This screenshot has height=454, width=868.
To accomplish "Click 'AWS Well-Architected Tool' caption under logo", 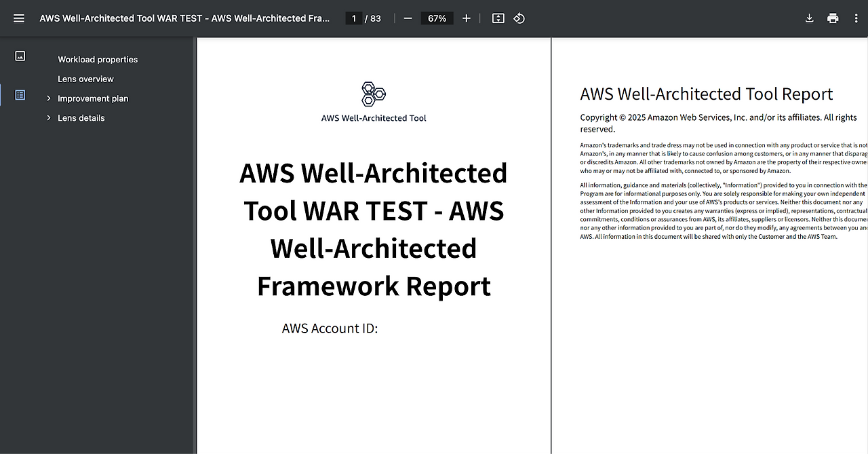I will tap(374, 118).
